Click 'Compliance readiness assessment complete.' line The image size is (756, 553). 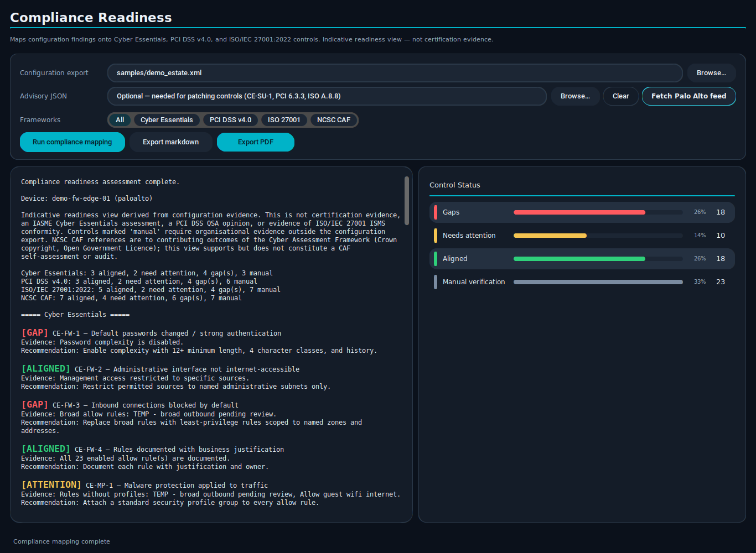(x=100, y=182)
